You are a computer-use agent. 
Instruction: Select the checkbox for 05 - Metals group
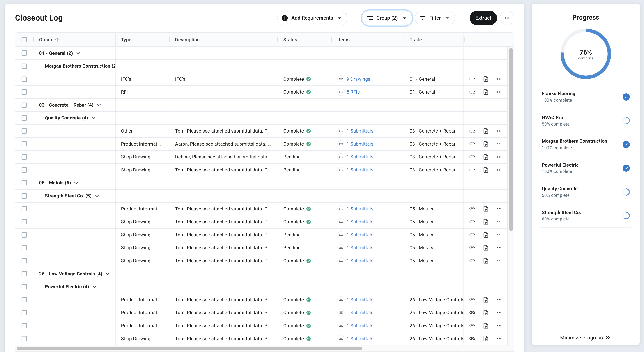[24, 183]
